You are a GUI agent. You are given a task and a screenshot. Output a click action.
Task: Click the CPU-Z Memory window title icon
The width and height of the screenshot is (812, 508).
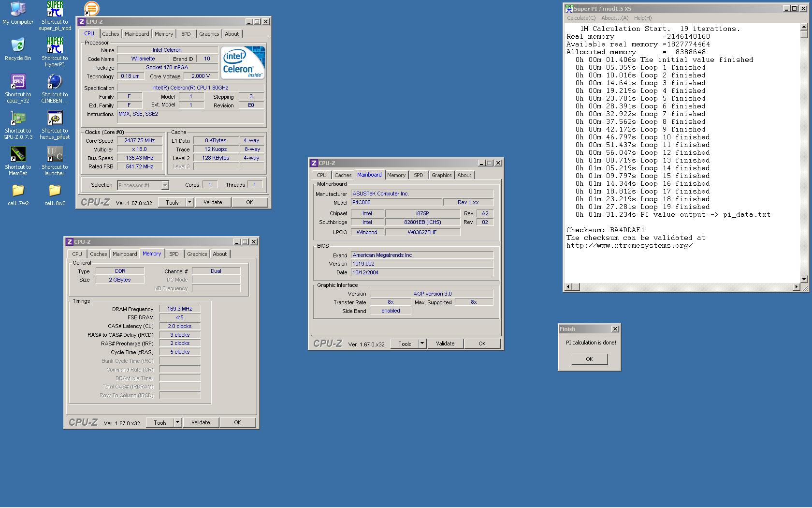[x=69, y=242]
